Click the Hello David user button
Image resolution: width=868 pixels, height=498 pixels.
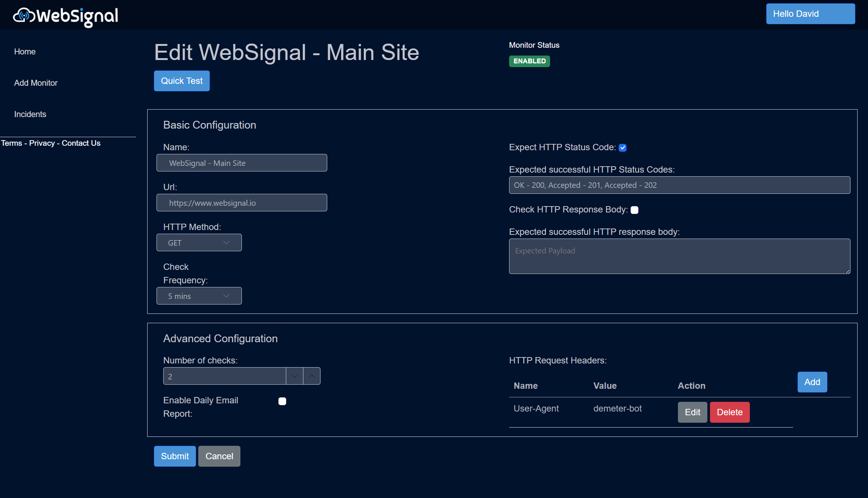[810, 14]
